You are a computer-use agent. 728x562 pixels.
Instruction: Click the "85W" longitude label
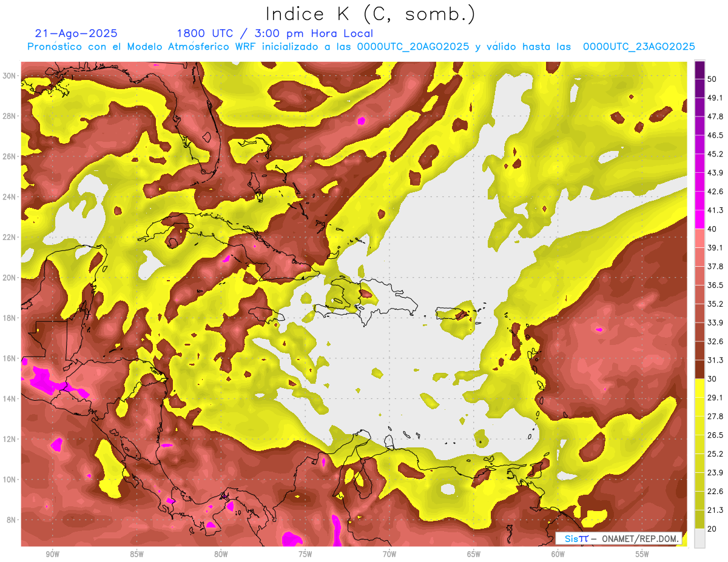click(137, 554)
